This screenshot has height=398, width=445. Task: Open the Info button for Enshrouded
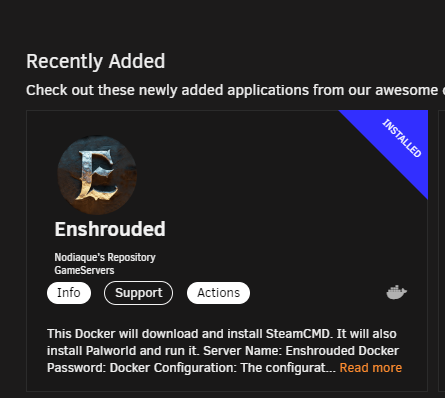coord(69,293)
